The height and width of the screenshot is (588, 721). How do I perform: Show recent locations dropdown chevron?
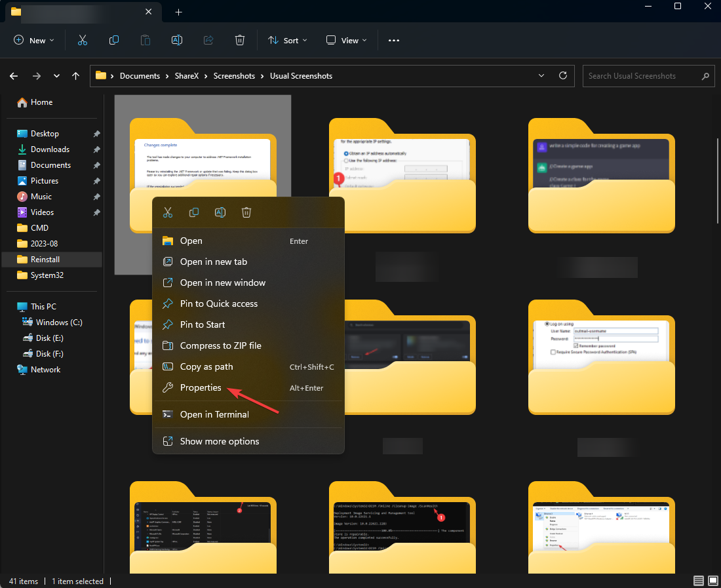56,76
